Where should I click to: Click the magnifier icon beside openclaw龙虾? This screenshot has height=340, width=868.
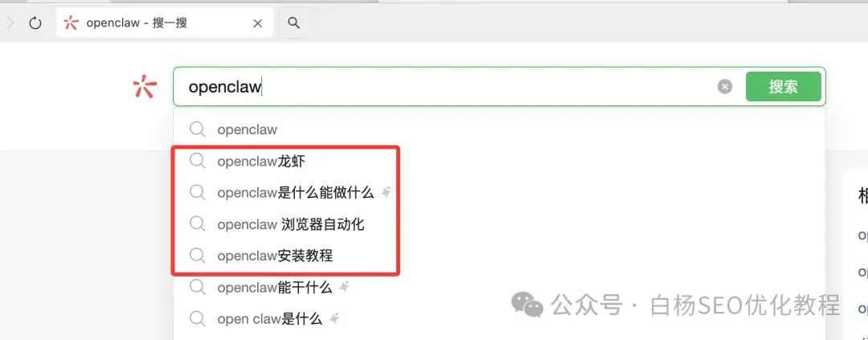coord(198,161)
